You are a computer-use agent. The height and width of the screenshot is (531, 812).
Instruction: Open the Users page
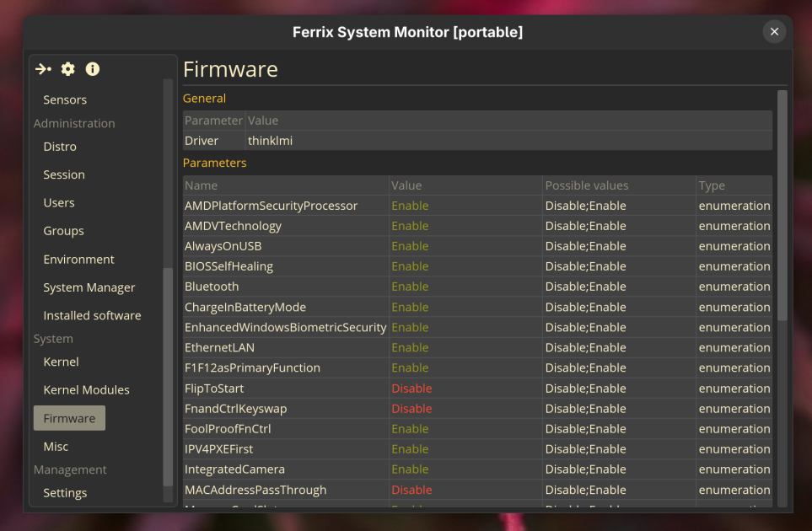click(59, 202)
